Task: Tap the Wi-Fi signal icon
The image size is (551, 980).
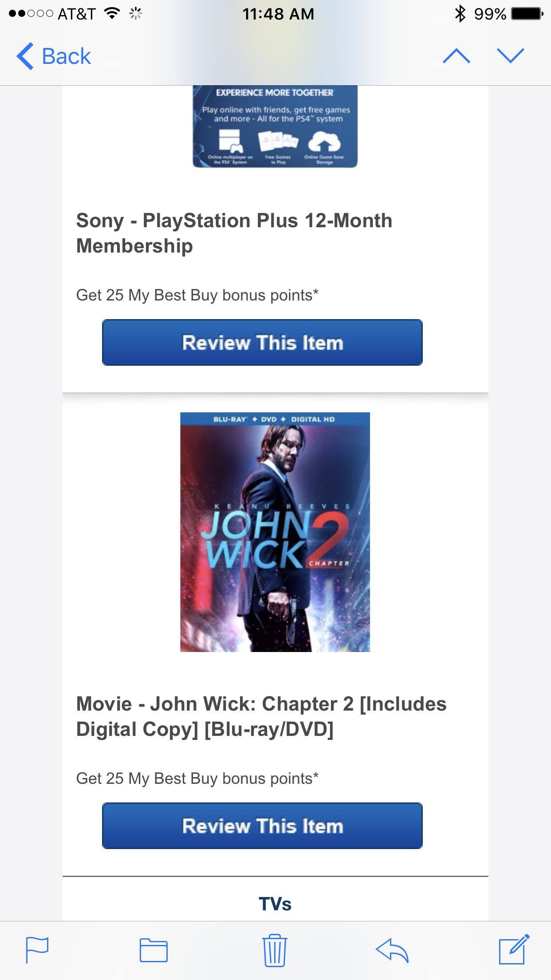Action: click(112, 14)
